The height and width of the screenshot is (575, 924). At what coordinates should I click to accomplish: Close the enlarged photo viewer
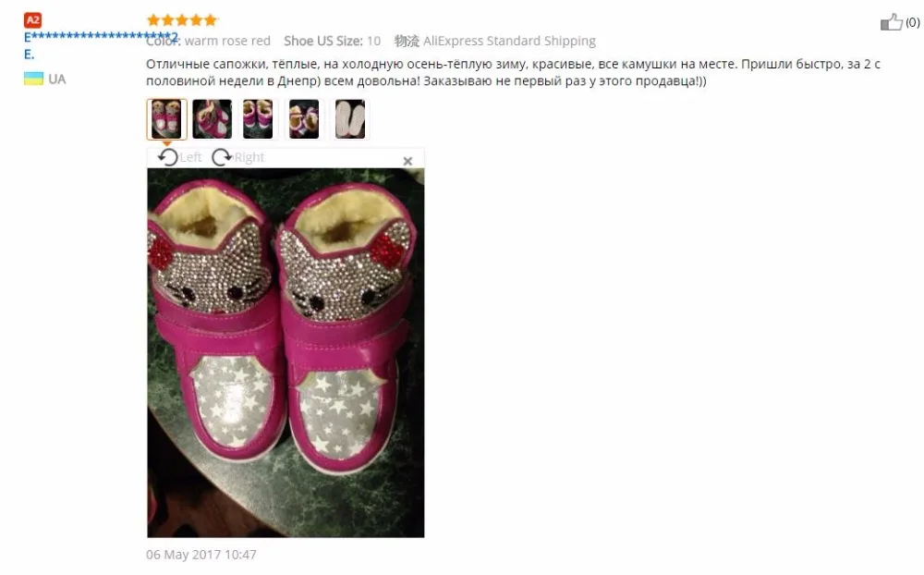click(x=407, y=161)
